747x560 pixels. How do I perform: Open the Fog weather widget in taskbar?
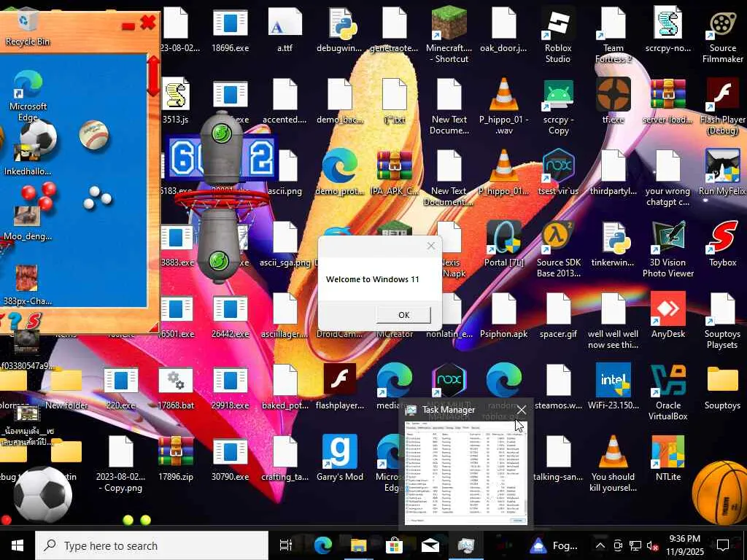554,545
